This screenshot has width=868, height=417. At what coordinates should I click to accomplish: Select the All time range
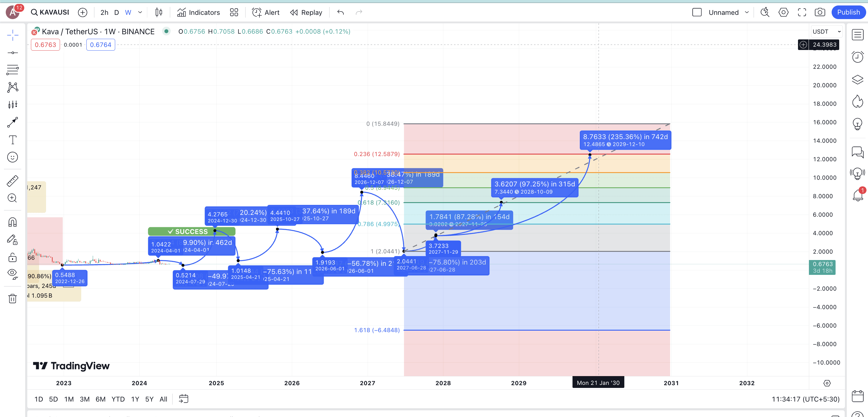163,399
